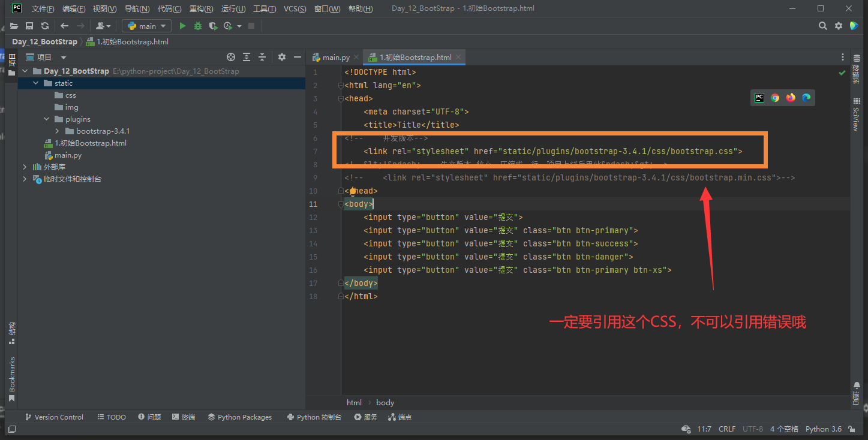Close the 1.初始Bootstrap.html tab
Screen dimensions: 868x440
pyautogui.click(x=459, y=58)
